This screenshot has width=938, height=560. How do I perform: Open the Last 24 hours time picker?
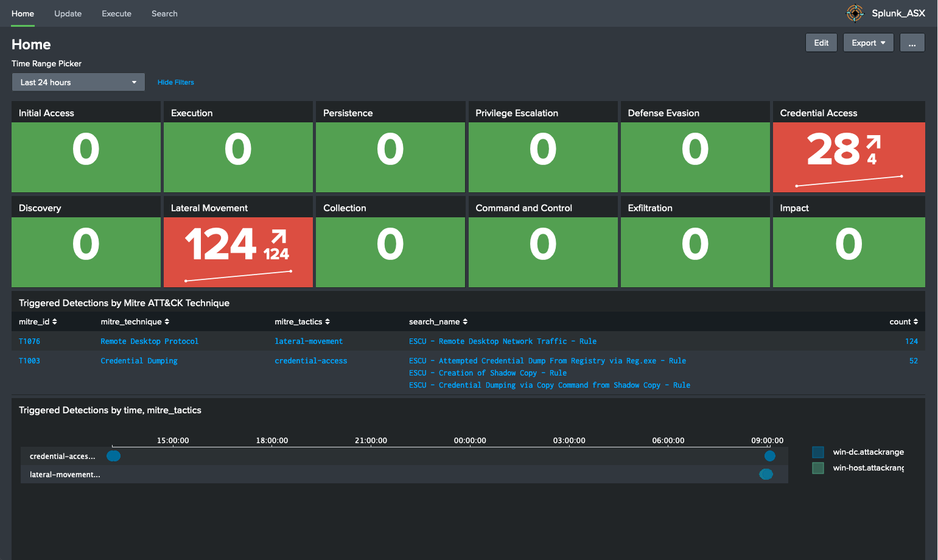click(x=79, y=82)
